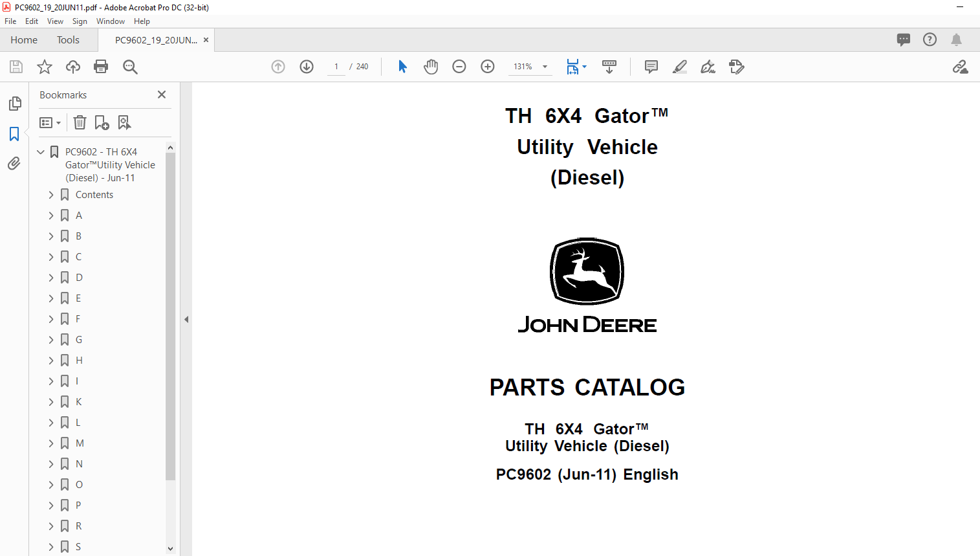Screen dimensions: 980x556
Task: Expand bookmark E chevron
Action: [51, 298]
